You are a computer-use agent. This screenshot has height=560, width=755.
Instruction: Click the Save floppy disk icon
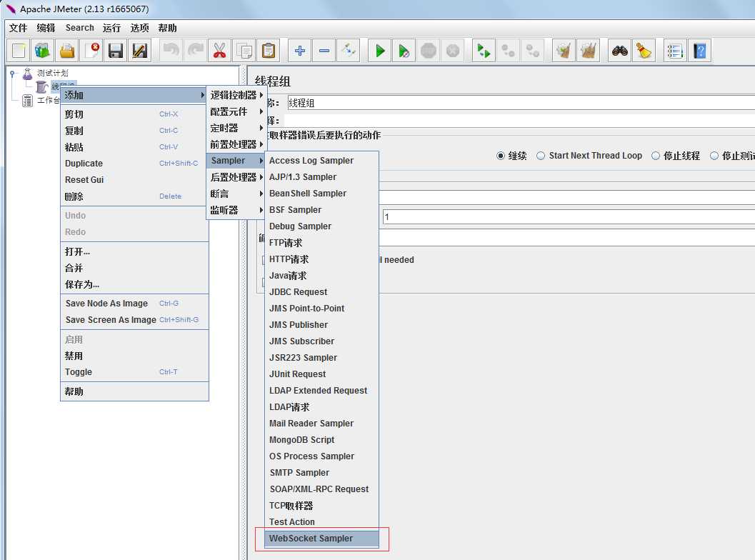pos(116,51)
